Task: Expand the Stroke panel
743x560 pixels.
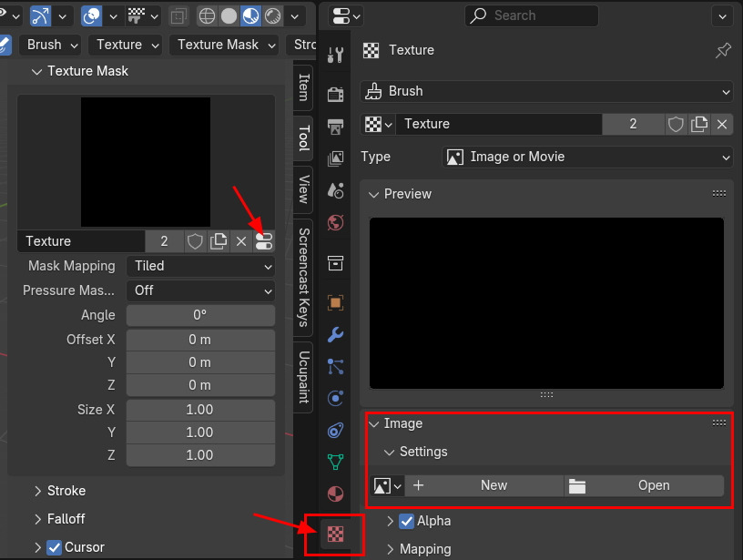Action: tap(37, 492)
